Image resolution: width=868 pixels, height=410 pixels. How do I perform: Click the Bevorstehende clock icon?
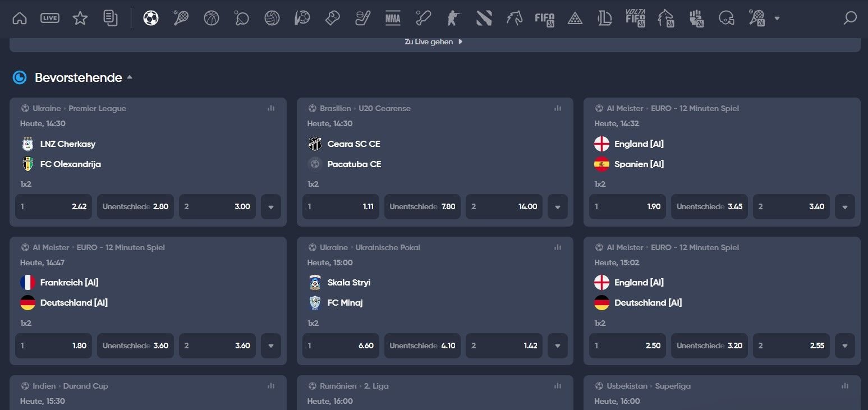tap(20, 77)
